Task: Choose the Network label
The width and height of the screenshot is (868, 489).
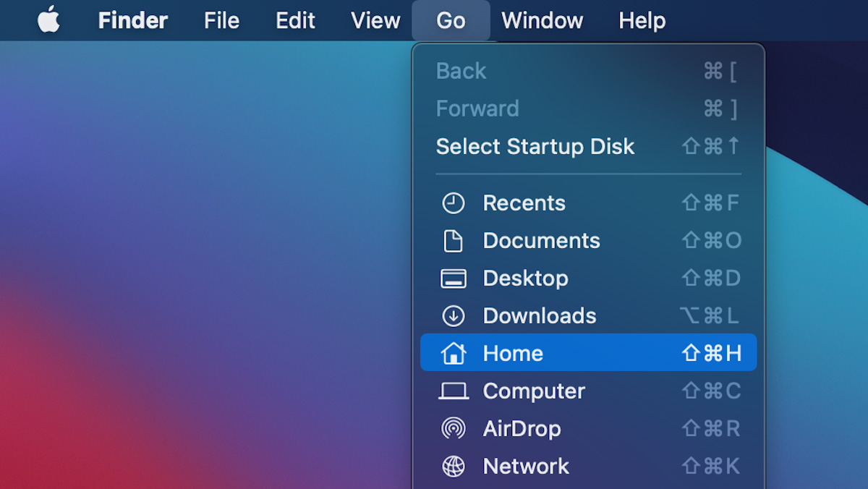Action: [x=526, y=467]
